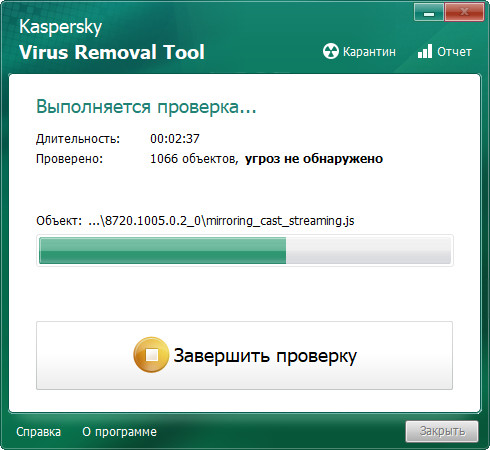Close the window with the red X
Screen dimensions: 490x450
tap(464, 13)
